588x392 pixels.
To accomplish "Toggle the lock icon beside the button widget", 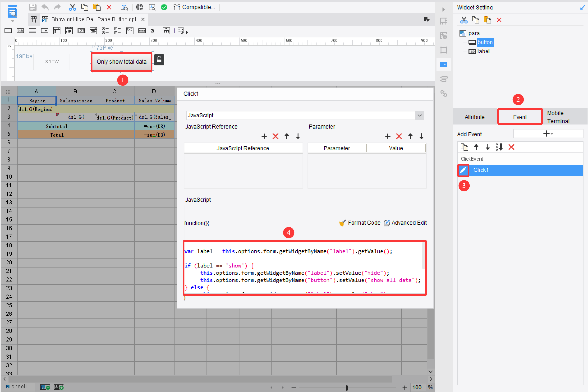I will pos(159,60).
